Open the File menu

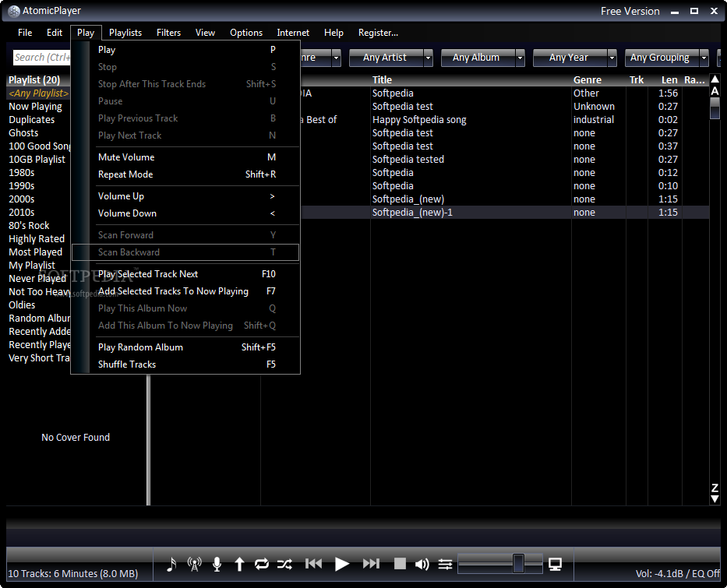click(x=25, y=33)
